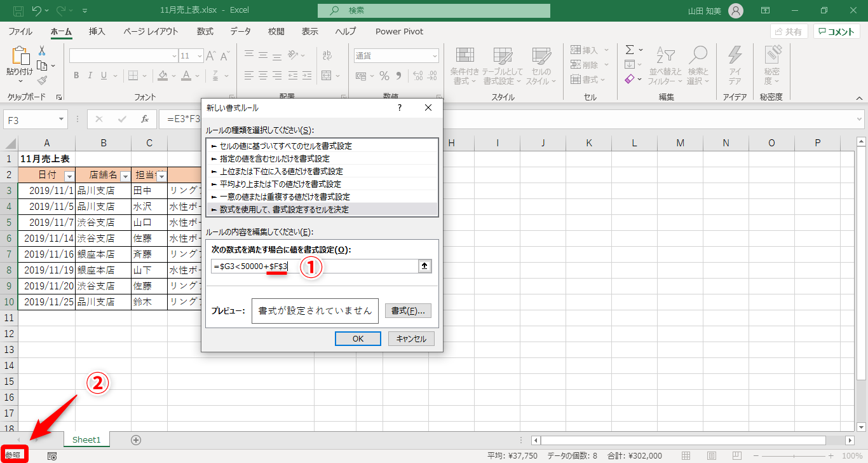
Task: Select the Sheet1 tab
Action: tap(86, 439)
